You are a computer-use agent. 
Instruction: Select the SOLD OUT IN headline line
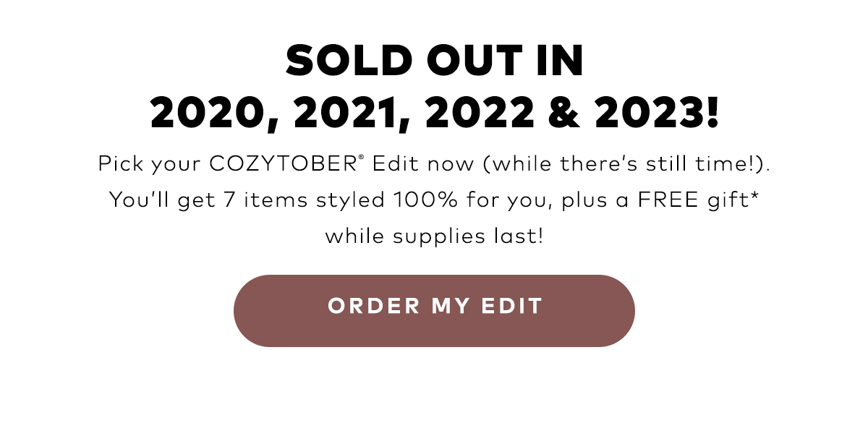(434, 61)
